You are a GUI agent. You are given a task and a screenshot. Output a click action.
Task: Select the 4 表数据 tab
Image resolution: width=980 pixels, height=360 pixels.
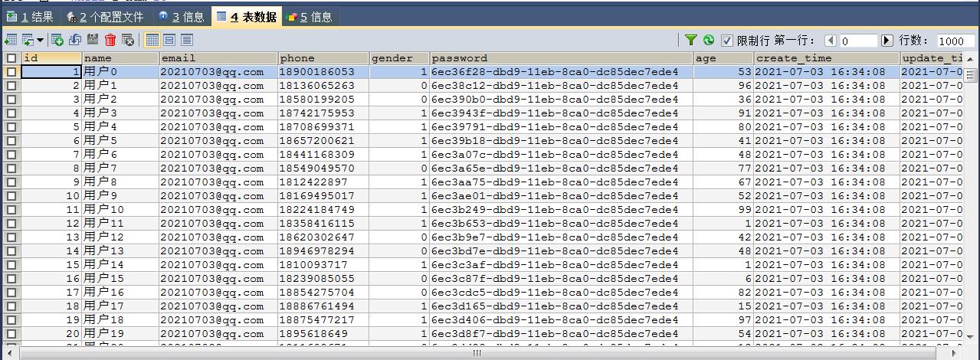(246, 17)
